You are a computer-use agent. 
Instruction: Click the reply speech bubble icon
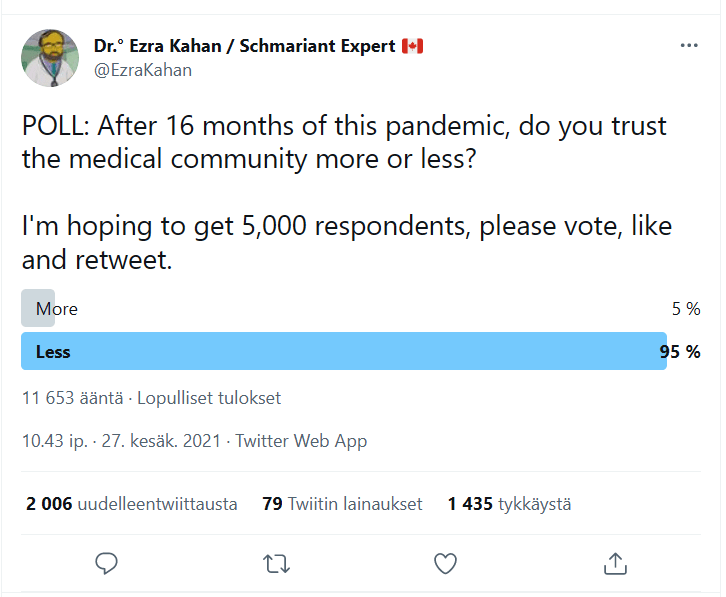coord(107,564)
